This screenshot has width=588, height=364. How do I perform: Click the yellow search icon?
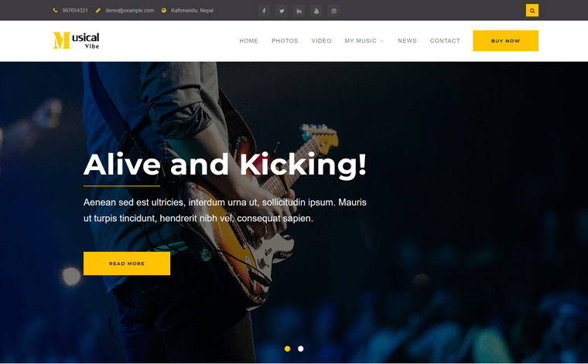click(x=532, y=11)
